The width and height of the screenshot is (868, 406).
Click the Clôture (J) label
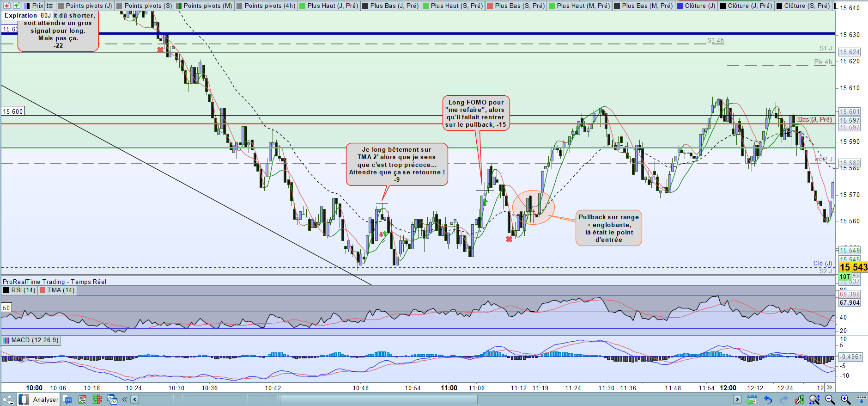pos(700,6)
